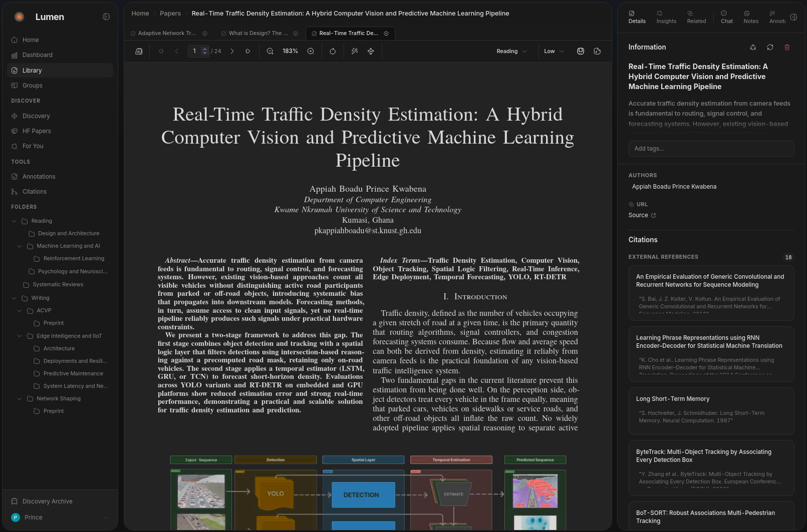Open the ByteTrack reference card
This screenshot has height=532, width=807.
(x=711, y=468)
